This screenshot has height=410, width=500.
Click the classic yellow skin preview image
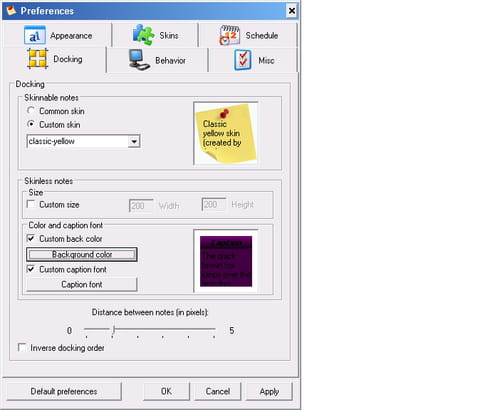point(226,133)
